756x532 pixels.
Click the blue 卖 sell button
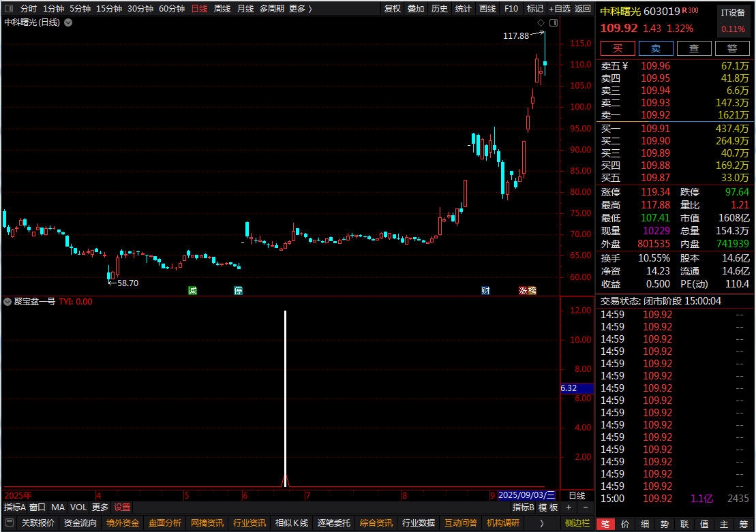[x=656, y=48]
